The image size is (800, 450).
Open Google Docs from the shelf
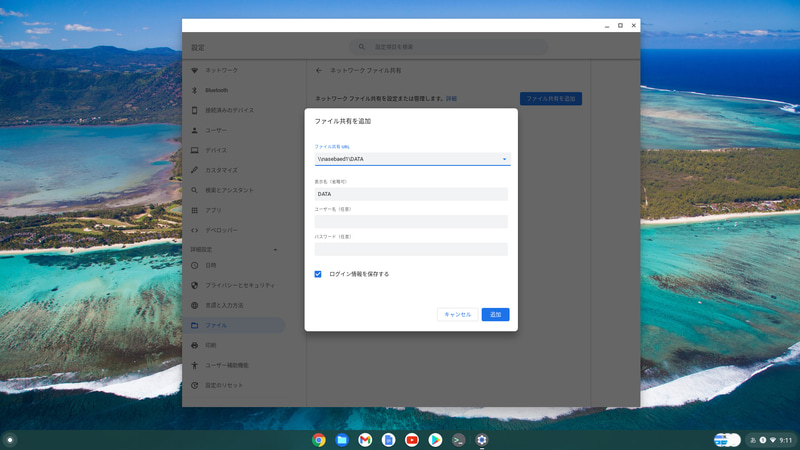tap(388, 440)
